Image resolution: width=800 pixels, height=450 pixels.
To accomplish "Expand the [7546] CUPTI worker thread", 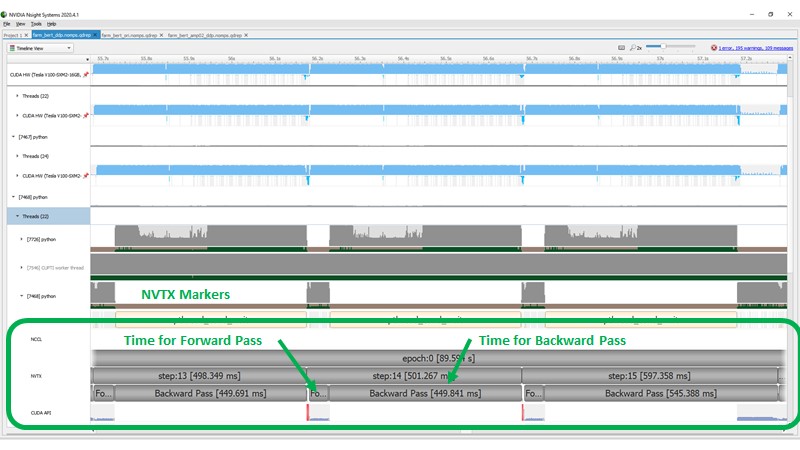I will pos(21,267).
